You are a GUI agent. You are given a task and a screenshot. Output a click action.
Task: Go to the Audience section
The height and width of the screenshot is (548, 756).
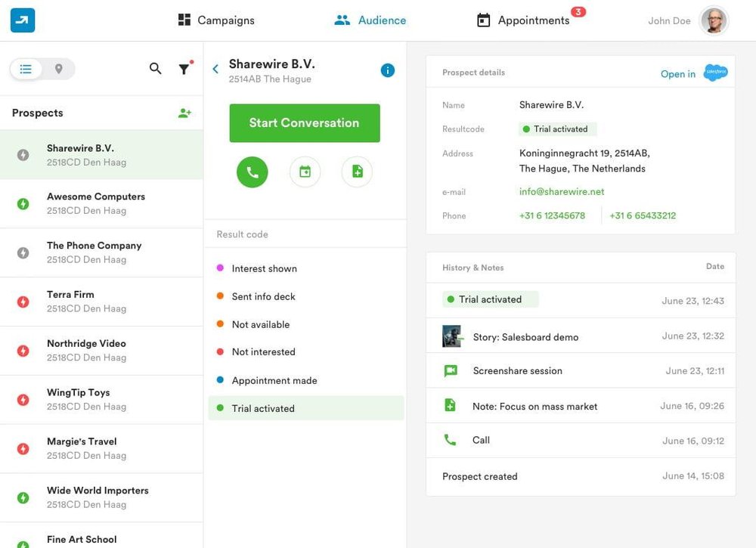(370, 20)
